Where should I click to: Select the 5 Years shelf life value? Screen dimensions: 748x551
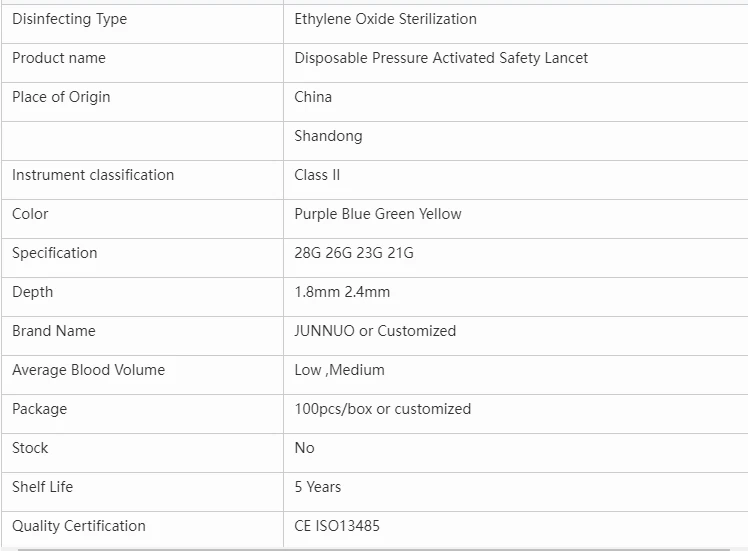pyautogui.click(x=318, y=487)
